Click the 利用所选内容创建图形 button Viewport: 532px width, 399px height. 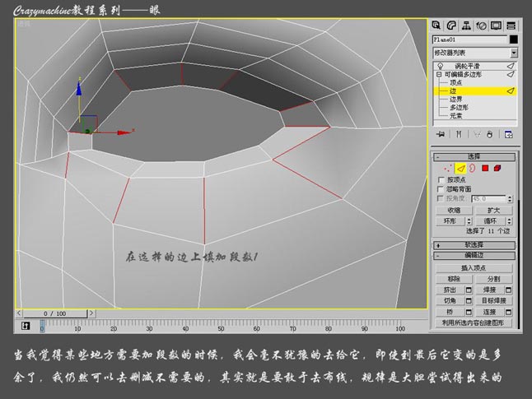click(474, 323)
